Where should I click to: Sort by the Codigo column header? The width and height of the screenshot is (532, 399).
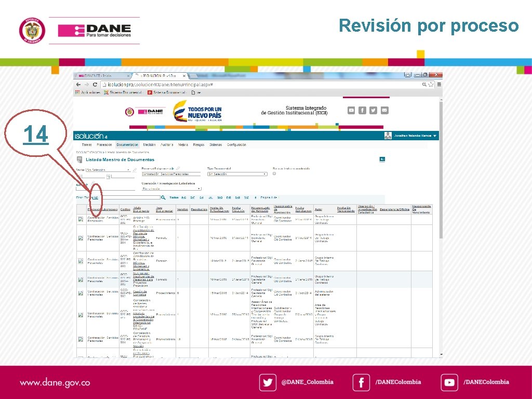(125, 210)
